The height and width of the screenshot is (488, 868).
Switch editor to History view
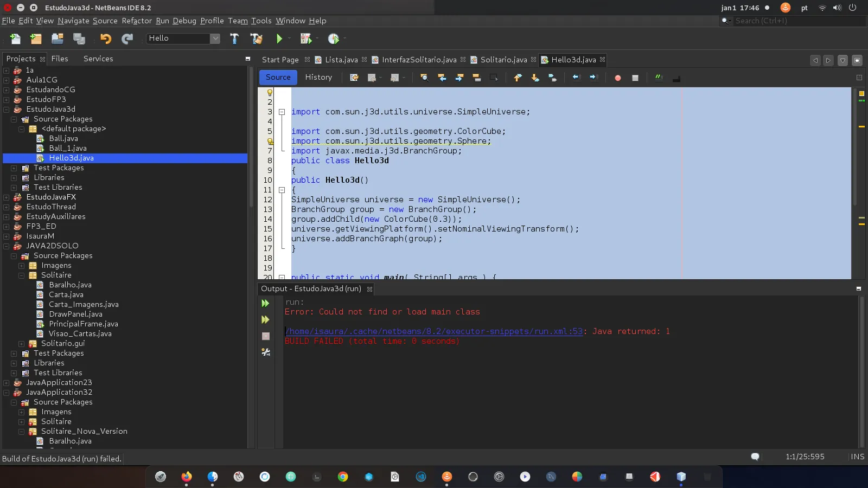click(x=318, y=78)
